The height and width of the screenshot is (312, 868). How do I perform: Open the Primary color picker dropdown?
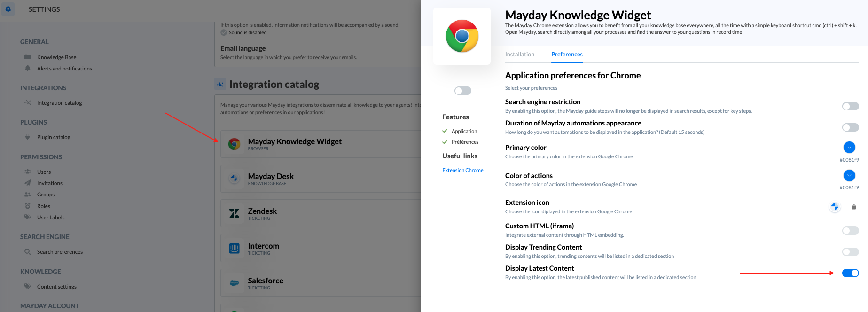pos(849,148)
